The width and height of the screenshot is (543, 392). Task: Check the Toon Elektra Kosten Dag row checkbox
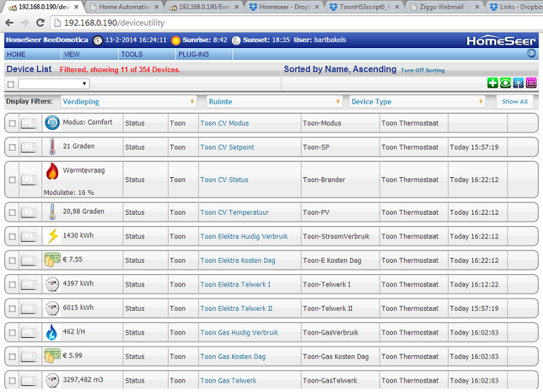click(12, 260)
